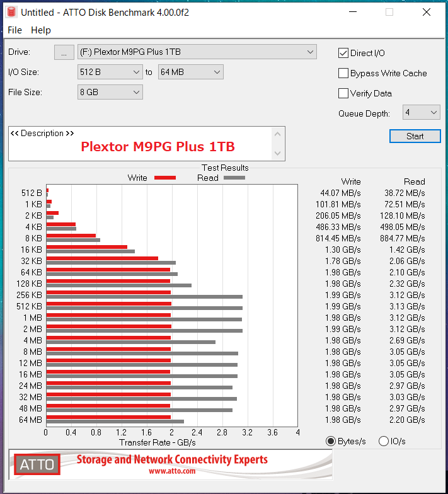Open the 8 GB File Size dropdown
The width and height of the screenshot is (448, 494).
[110, 92]
